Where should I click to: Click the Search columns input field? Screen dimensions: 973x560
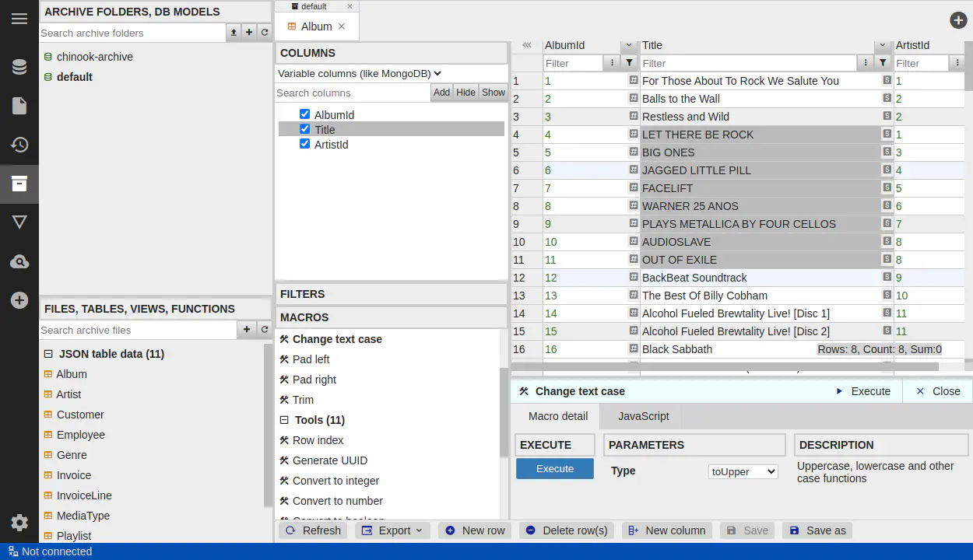tap(352, 93)
